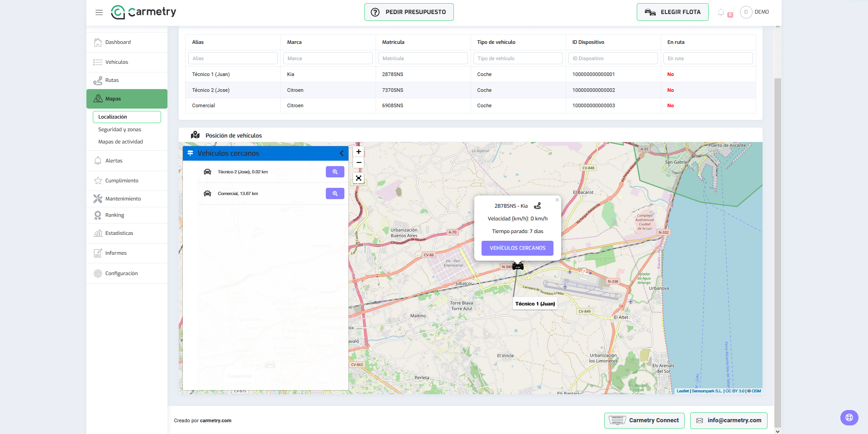Click the En ruta filter field

click(x=708, y=58)
